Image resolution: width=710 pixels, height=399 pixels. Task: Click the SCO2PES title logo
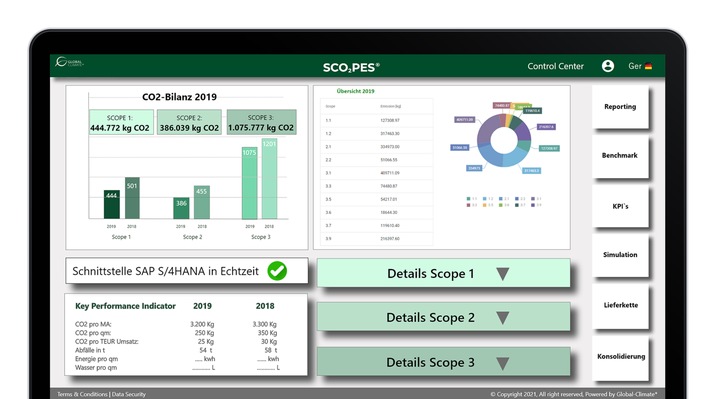[351, 67]
